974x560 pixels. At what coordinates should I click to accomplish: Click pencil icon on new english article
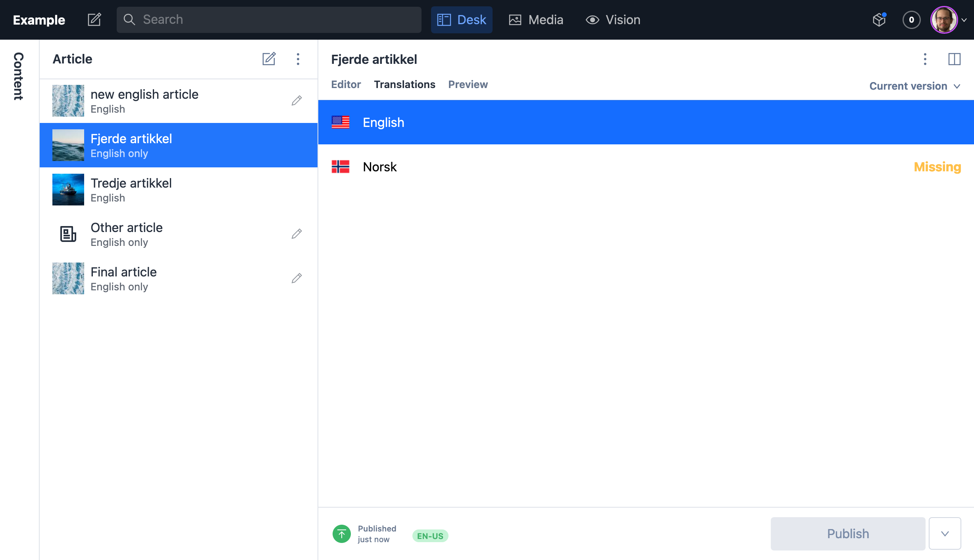[296, 101]
